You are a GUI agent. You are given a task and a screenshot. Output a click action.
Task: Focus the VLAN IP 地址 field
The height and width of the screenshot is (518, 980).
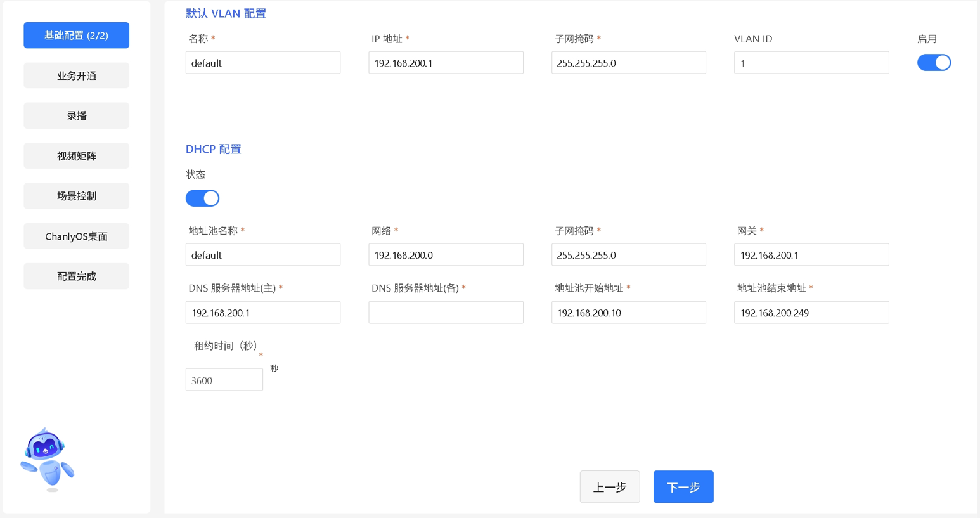[x=446, y=63]
